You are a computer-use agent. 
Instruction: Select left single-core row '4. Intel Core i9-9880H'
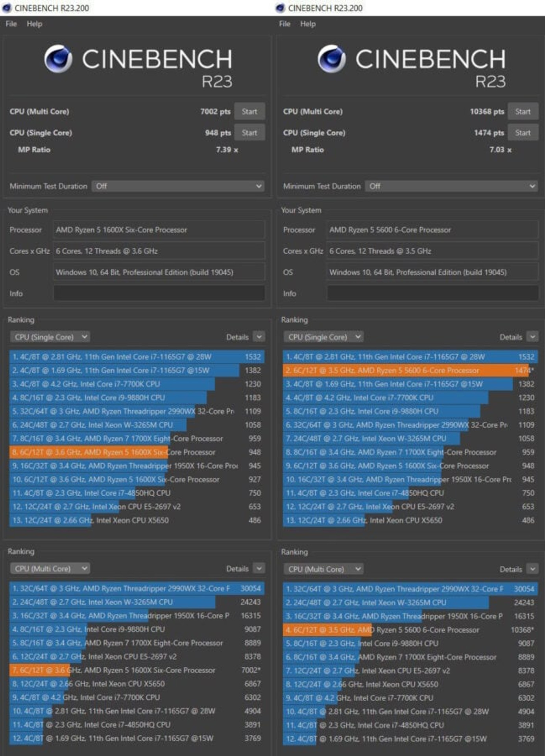click(x=137, y=398)
